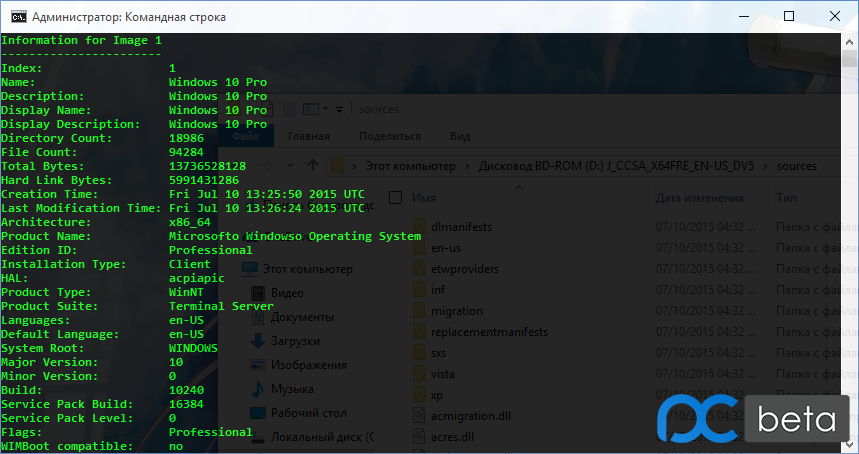Click the 'Windows 10 Pro' value beside Name
The width and height of the screenshot is (859, 454).
218,82
